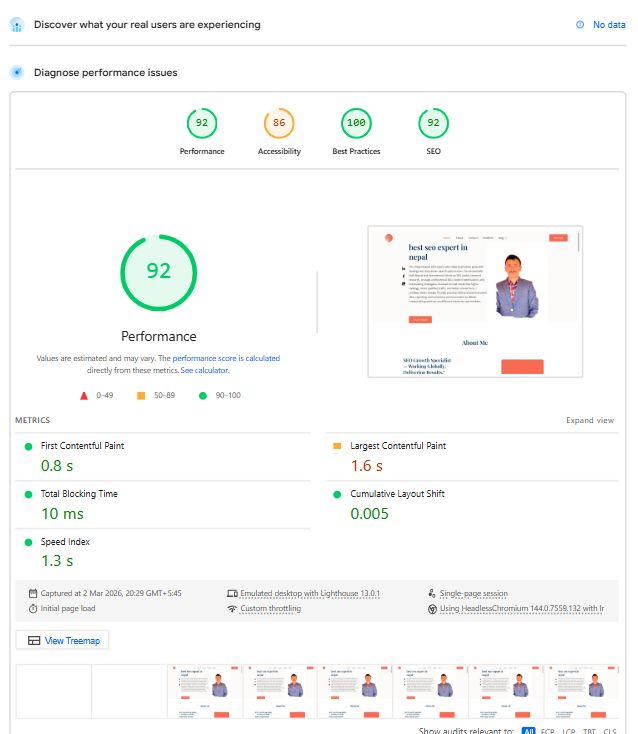Select the 1.3 s metric value
The height and width of the screenshot is (734, 638).
click(x=57, y=561)
